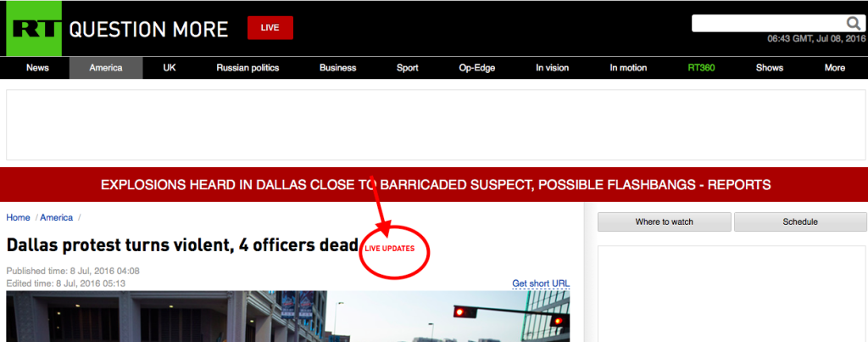This screenshot has height=342, width=868.
Task: Click the America breadcrumb link
Action: [57, 218]
